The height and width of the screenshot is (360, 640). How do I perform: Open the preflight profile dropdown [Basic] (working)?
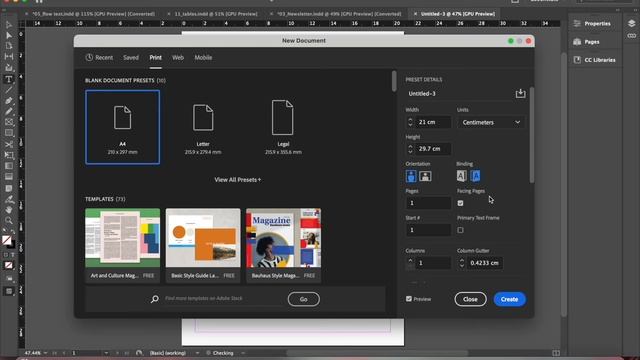pos(197,353)
